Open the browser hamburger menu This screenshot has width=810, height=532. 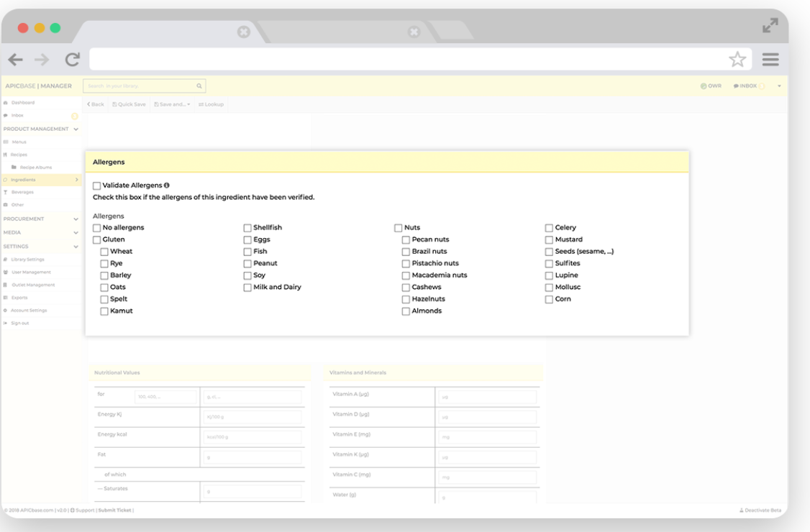point(770,60)
